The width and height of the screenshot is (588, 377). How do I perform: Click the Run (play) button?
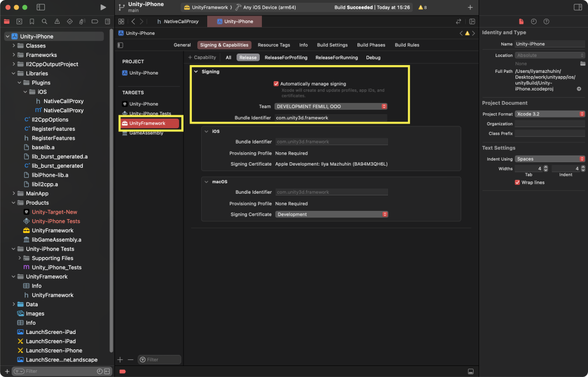click(x=103, y=7)
